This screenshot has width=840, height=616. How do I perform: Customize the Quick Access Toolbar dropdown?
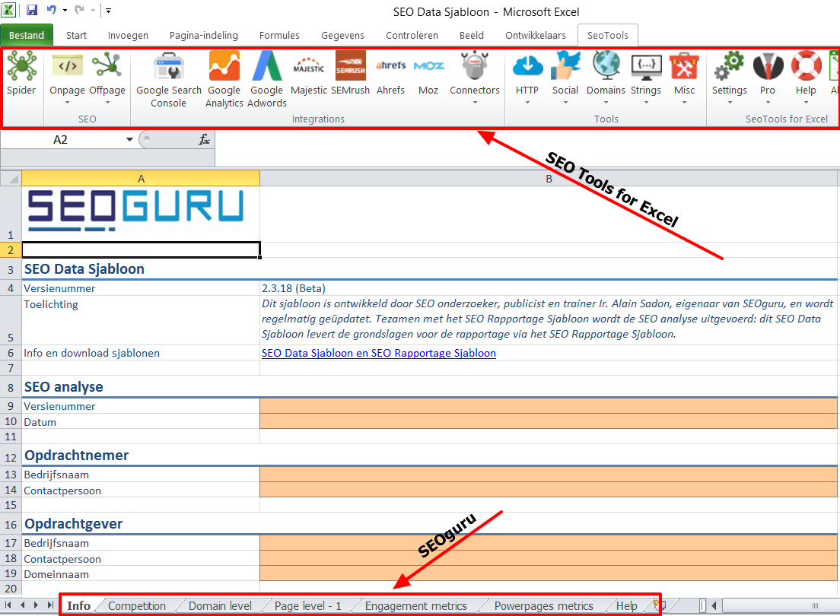[108, 10]
